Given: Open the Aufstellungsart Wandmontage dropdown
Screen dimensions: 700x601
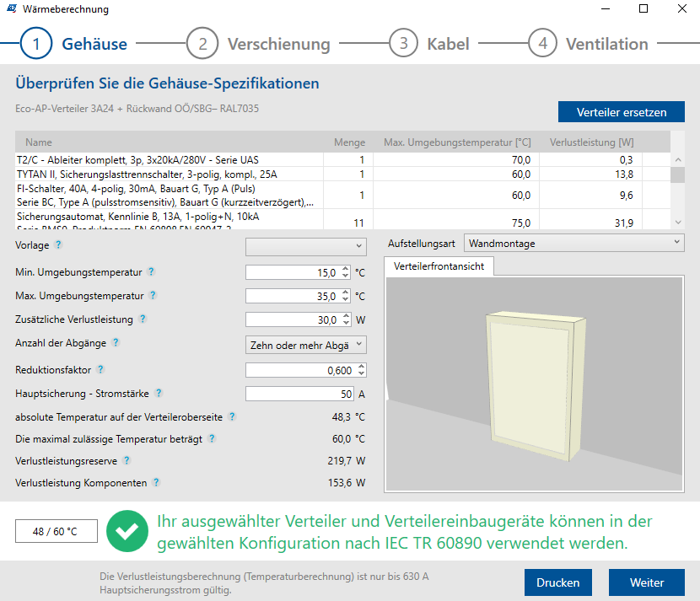Looking at the screenshot, I should pos(574,243).
